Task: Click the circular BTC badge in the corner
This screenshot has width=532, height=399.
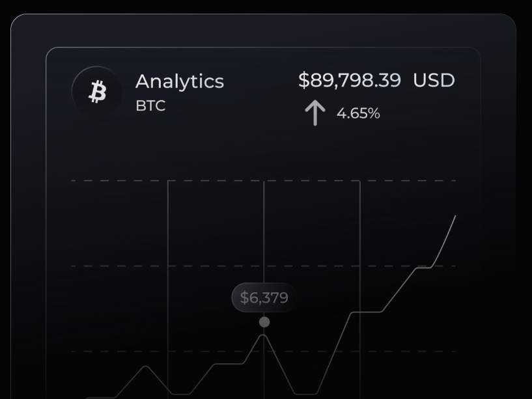Action: click(x=96, y=91)
